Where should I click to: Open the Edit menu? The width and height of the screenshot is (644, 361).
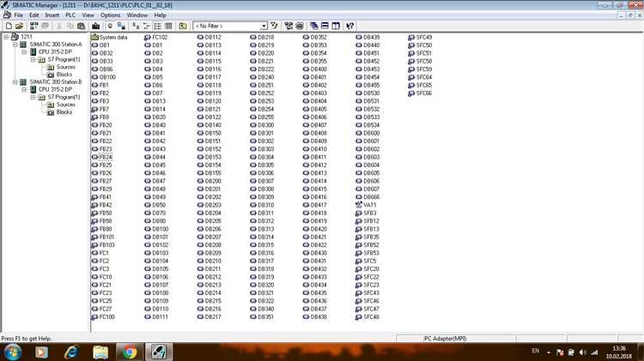34,15
